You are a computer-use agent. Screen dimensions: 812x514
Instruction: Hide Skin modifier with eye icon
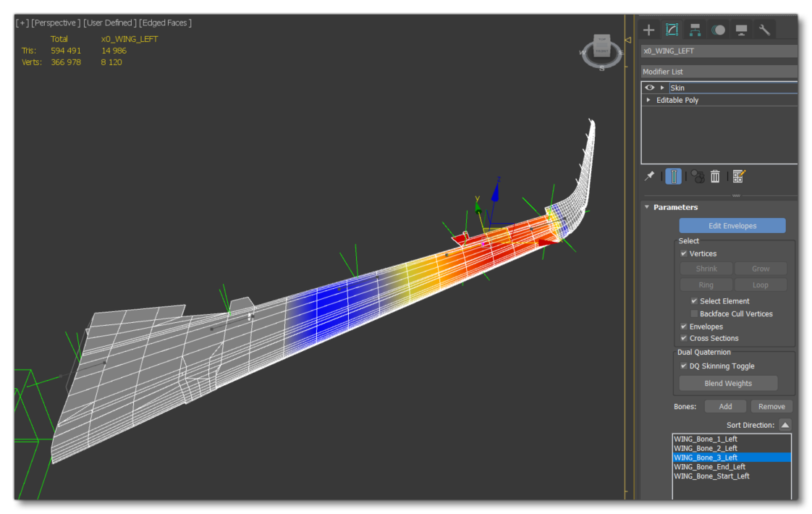pyautogui.click(x=649, y=88)
